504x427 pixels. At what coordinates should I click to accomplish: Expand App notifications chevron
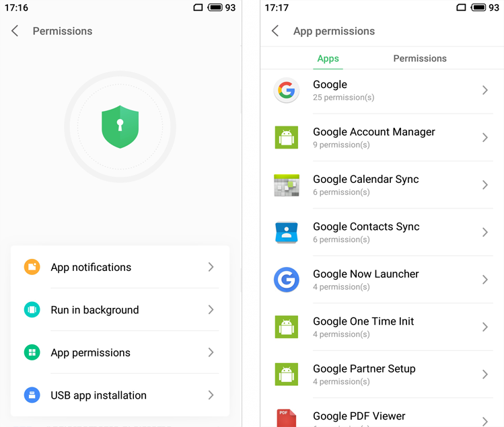click(x=211, y=267)
